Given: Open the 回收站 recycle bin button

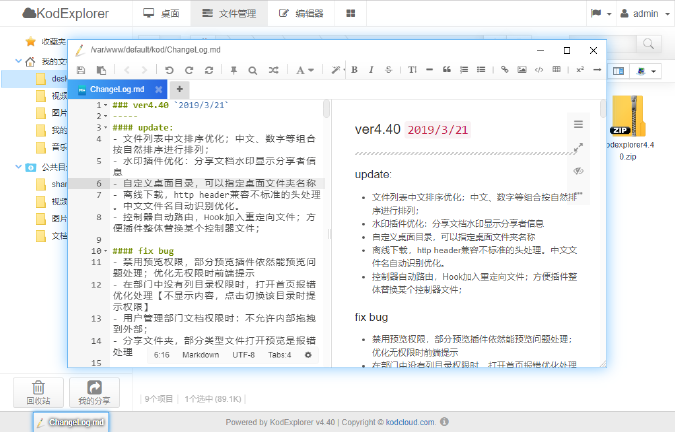Looking at the screenshot, I should tap(35, 393).
